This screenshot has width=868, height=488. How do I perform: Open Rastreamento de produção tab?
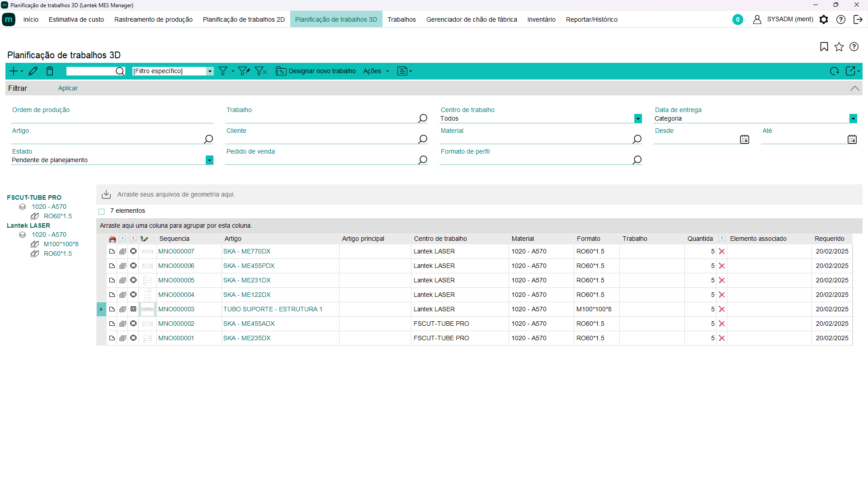(x=153, y=19)
